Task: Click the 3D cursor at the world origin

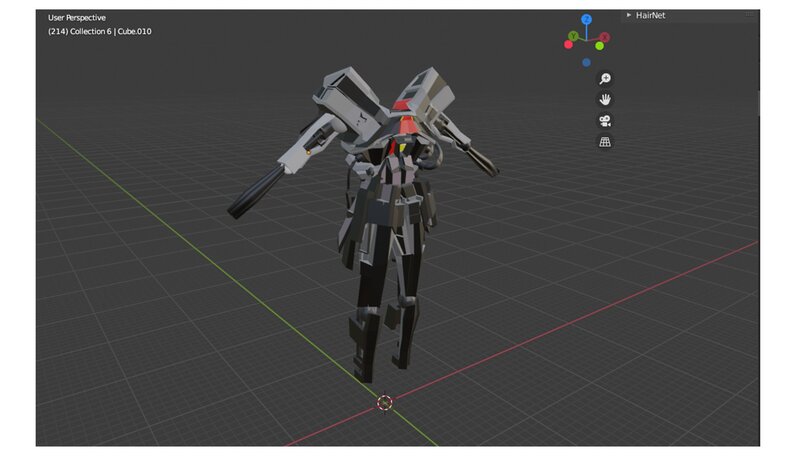Action: (x=385, y=403)
